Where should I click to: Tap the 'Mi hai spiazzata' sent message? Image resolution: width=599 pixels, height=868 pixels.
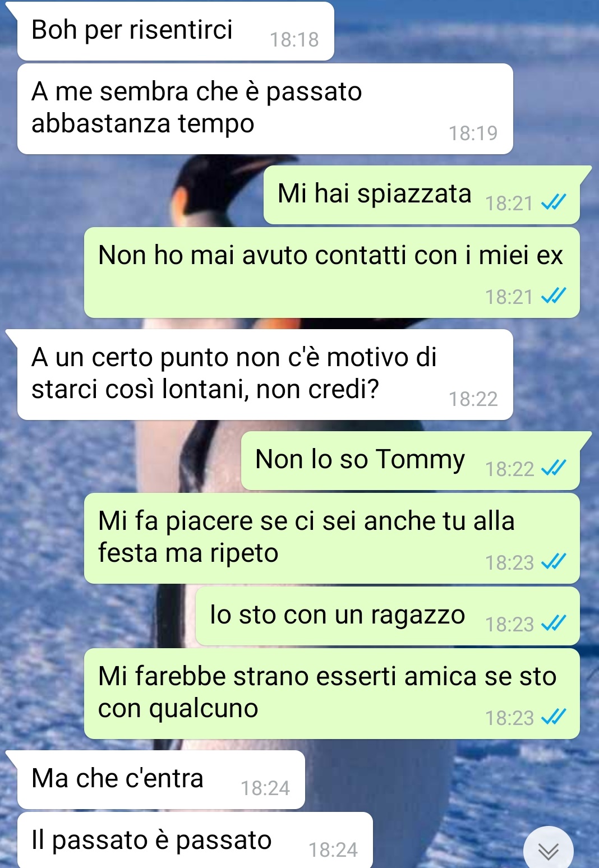click(x=422, y=195)
